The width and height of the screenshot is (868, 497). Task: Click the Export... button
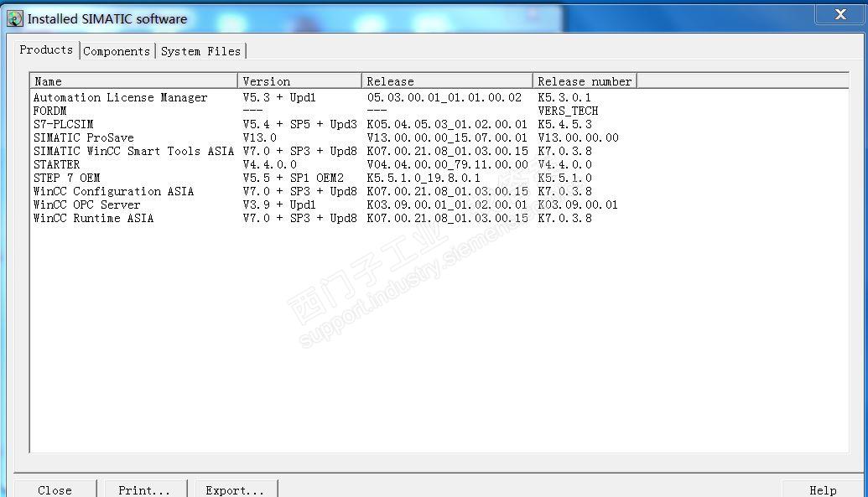(236, 489)
